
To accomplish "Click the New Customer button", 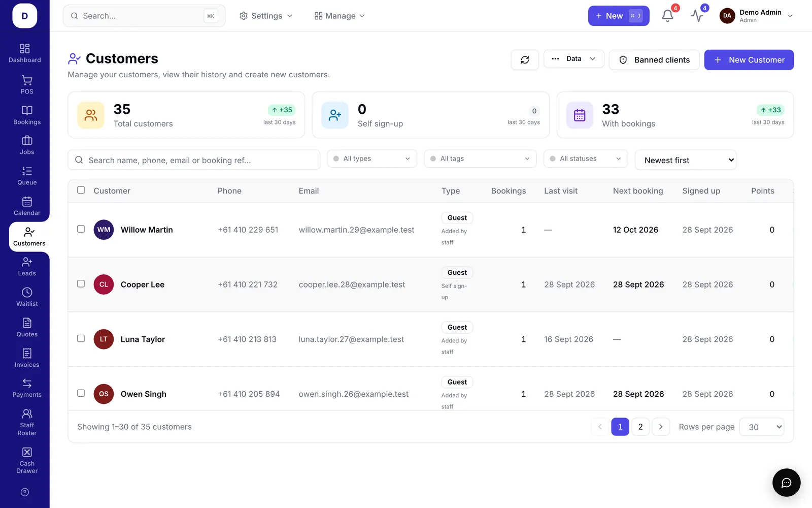I will 749,60.
